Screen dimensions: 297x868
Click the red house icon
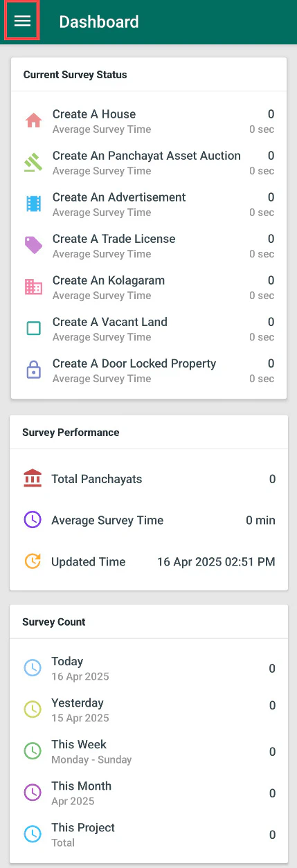pyautogui.click(x=33, y=121)
